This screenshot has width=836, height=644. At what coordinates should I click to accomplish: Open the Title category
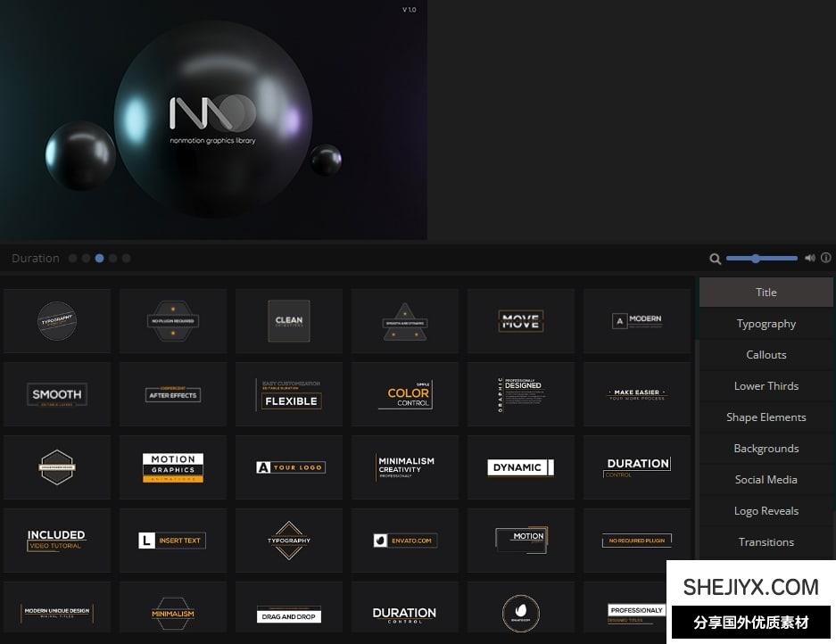pos(766,293)
